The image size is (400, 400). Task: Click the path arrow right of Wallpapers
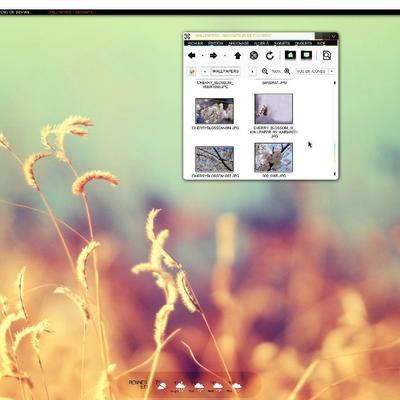coord(252,71)
